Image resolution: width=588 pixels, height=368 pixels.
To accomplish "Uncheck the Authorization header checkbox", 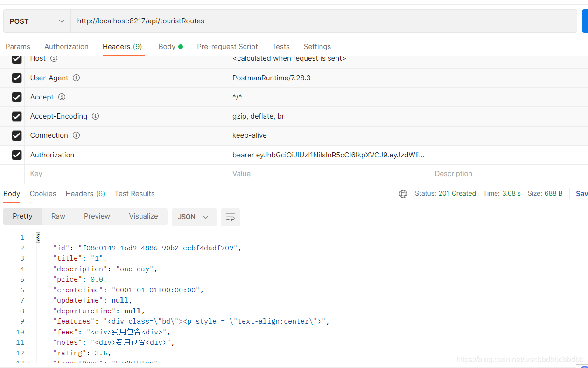I will tap(17, 155).
